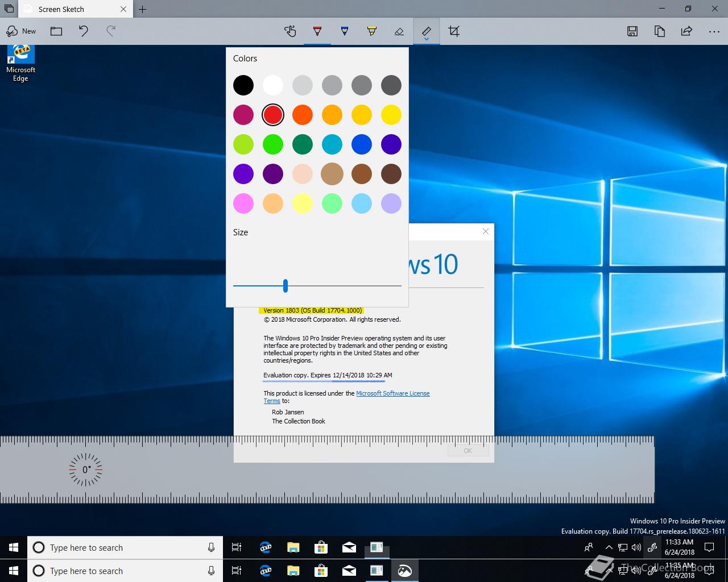Screen dimensions: 728x582
Task: Open a file with the folder icon
Action: [56, 31]
